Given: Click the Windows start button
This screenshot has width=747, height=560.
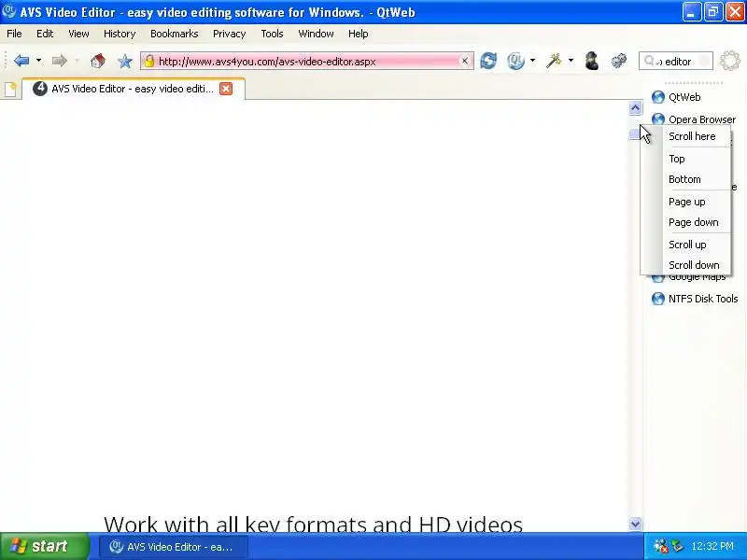Looking at the screenshot, I should coord(45,546).
